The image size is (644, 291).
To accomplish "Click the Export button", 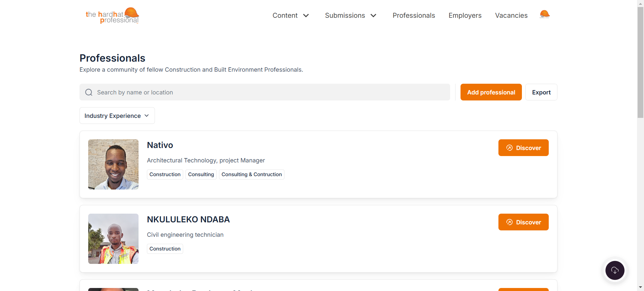I will click(541, 92).
